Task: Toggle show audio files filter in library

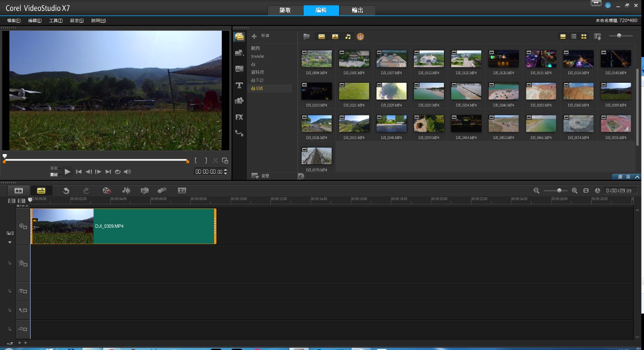Action: tap(348, 36)
